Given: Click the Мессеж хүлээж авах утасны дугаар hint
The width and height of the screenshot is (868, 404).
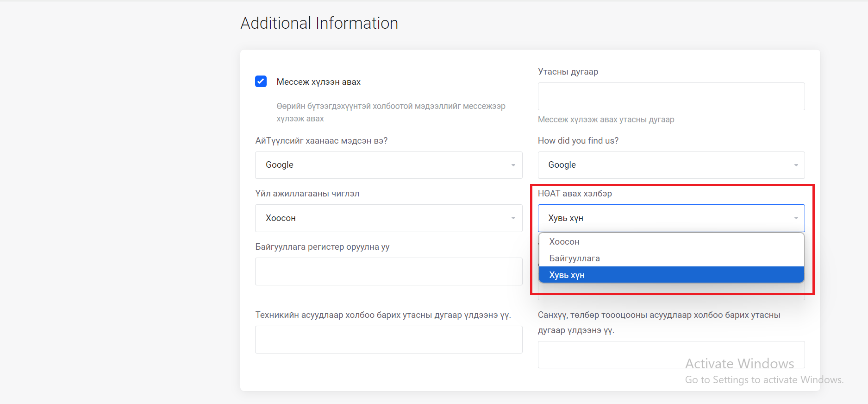Looking at the screenshot, I should click(606, 120).
